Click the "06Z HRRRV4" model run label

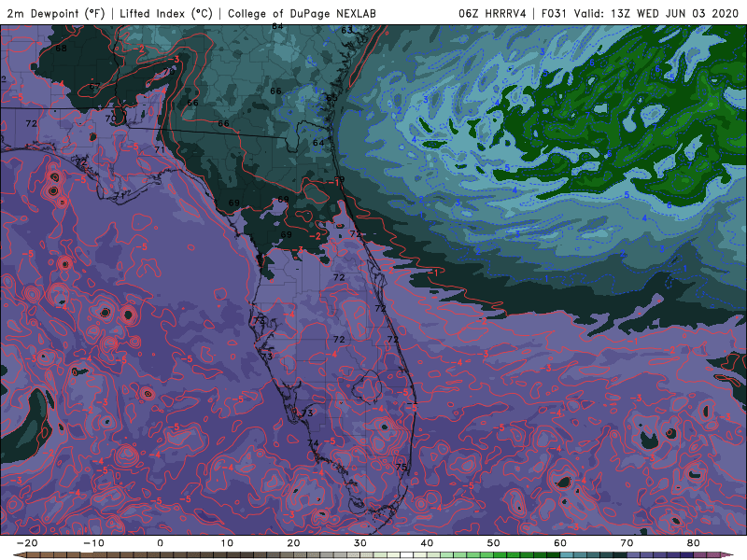point(492,13)
